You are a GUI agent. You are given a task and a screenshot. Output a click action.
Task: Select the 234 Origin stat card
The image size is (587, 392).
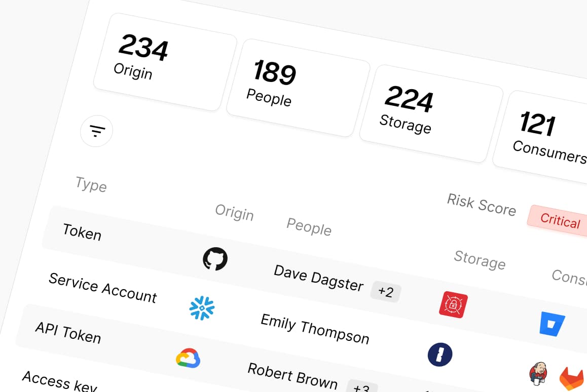click(x=165, y=62)
